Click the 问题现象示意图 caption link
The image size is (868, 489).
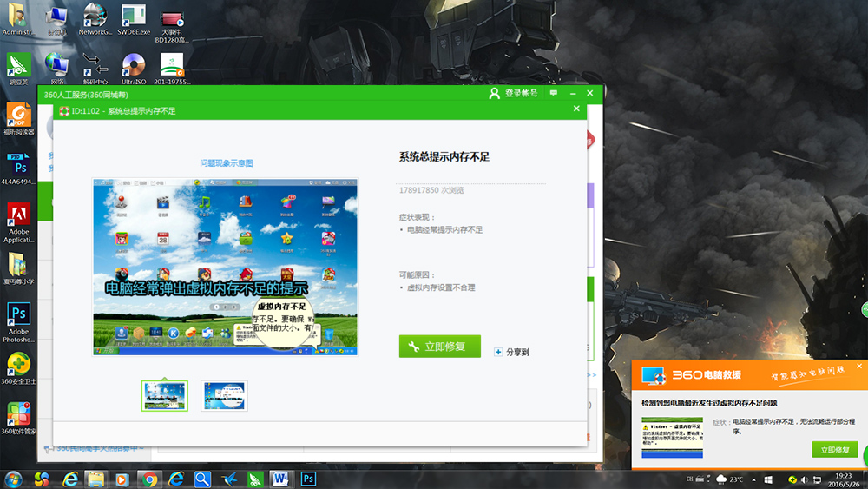(x=226, y=162)
